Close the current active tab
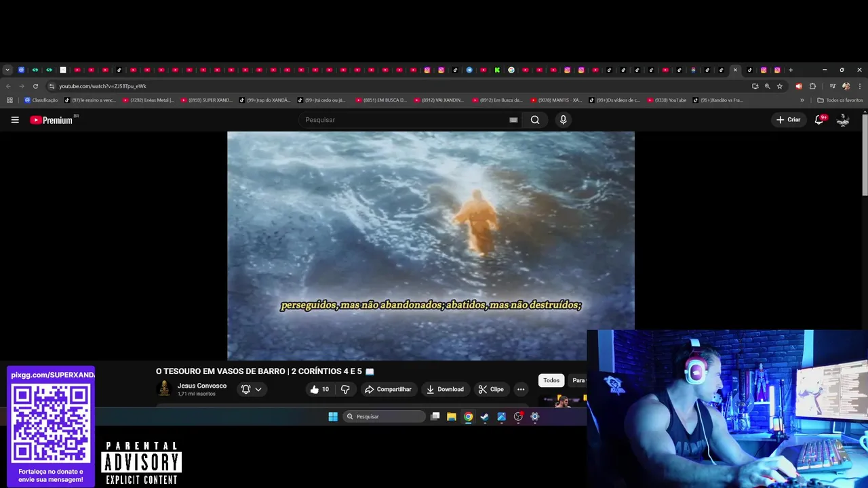 (x=735, y=70)
